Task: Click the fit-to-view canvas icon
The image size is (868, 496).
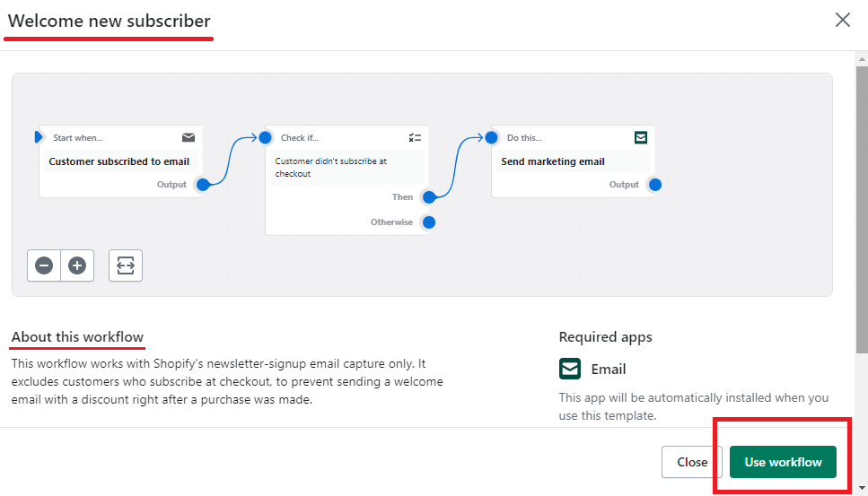Action: click(126, 265)
